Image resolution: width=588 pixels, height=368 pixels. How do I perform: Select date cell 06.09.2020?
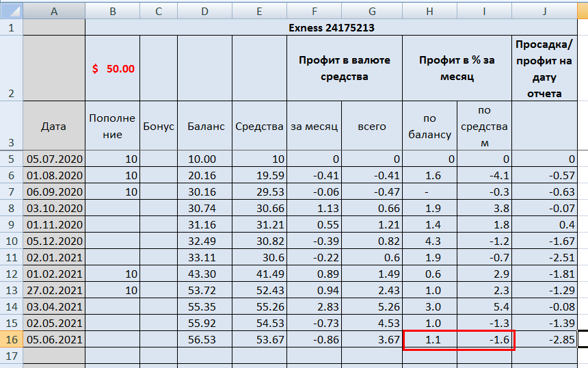tap(54, 192)
